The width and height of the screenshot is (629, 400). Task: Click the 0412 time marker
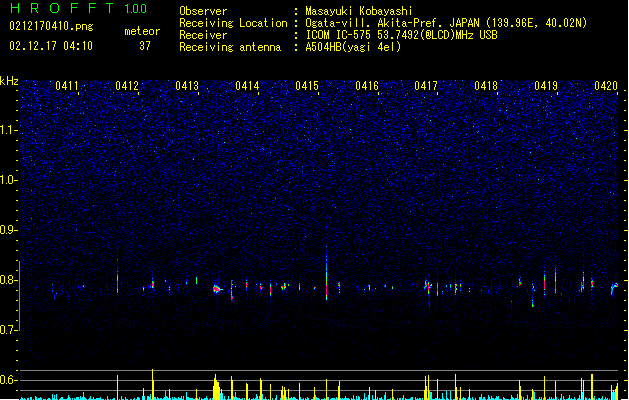click(127, 86)
